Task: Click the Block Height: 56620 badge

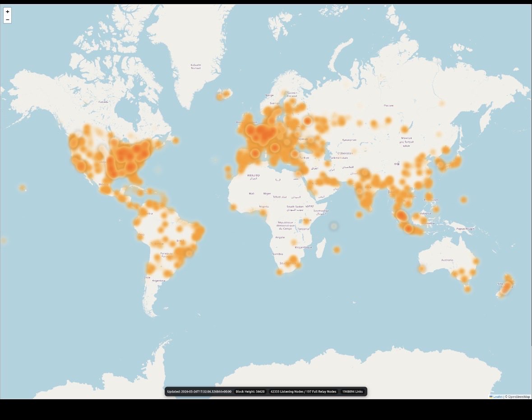Action: tap(250, 392)
